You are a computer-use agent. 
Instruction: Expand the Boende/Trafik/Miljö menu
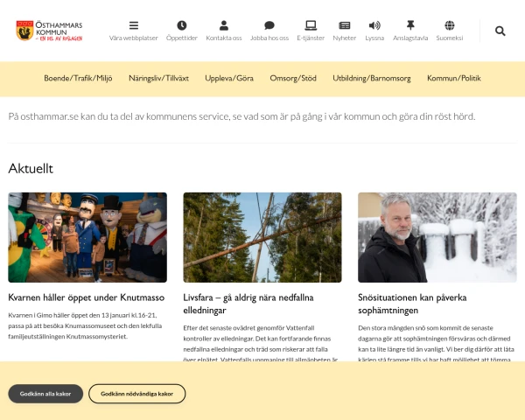[x=78, y=79]
